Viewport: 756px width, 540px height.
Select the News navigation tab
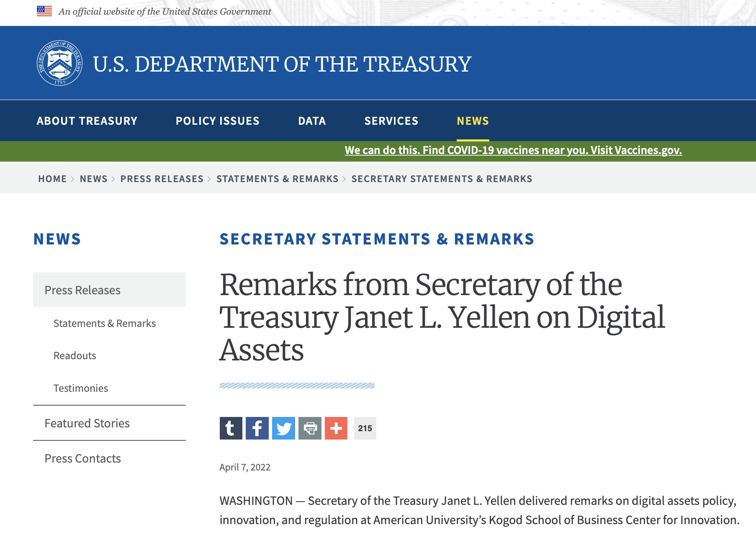[473, 121]
